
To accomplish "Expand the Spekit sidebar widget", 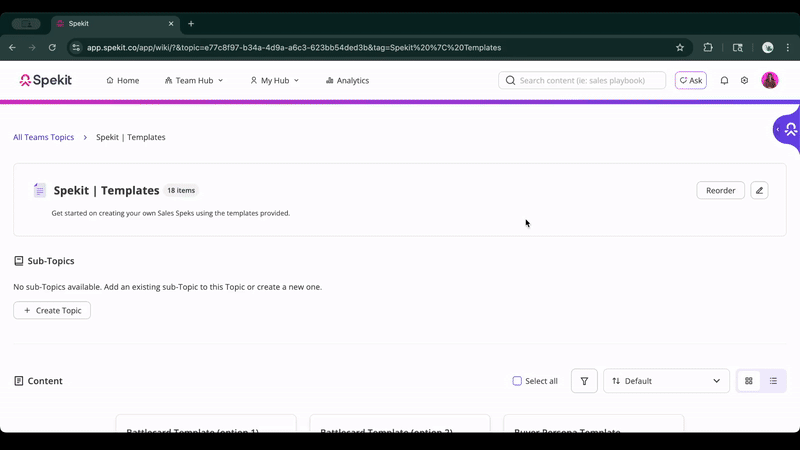I will click(787, 130).
